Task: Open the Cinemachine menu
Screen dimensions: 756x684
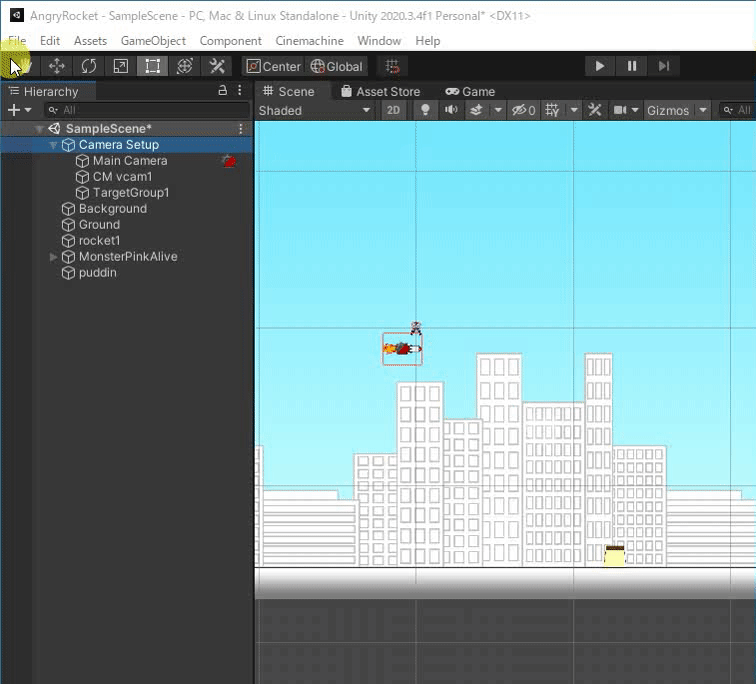Action: (x=309, y=41)
